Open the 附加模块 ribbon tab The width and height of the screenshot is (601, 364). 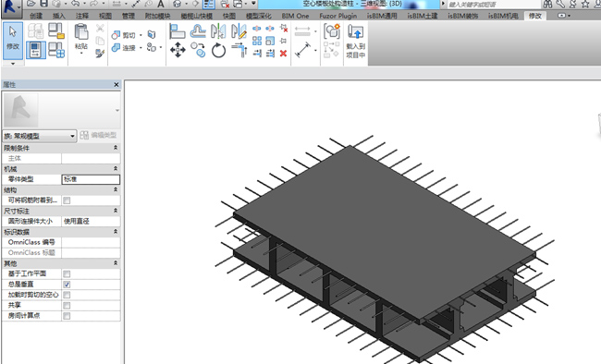pos(157,16)
